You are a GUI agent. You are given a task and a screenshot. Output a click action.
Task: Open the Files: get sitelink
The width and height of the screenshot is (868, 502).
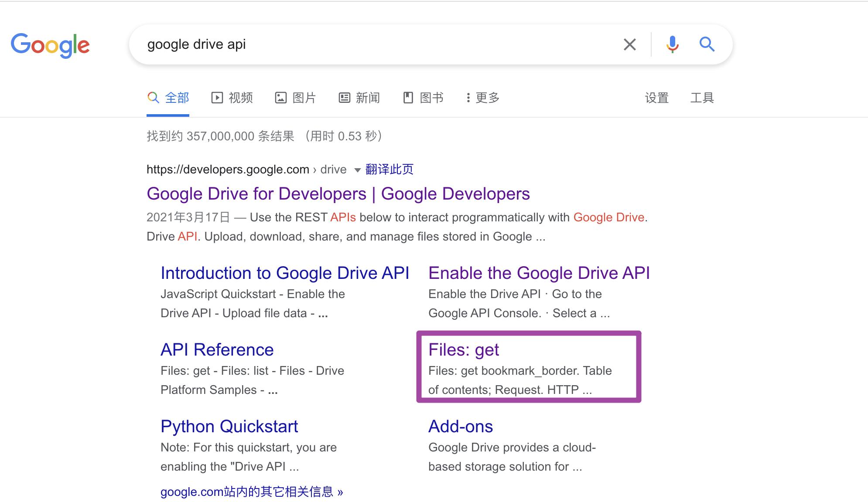pyautogui.click(x=464, y=349)
